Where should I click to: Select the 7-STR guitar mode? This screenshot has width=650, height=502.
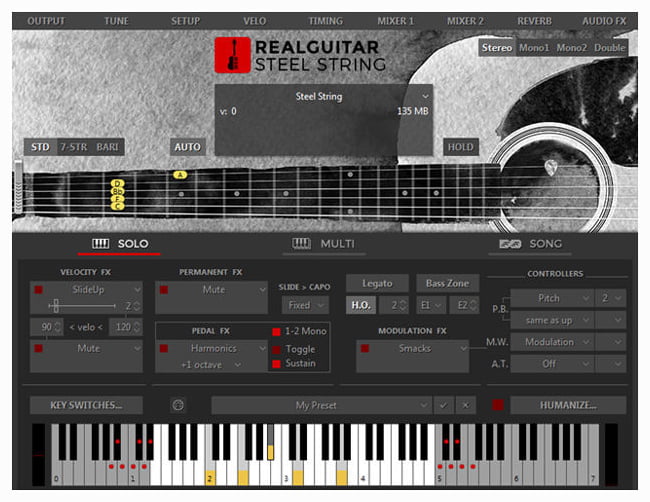point(74,147)
